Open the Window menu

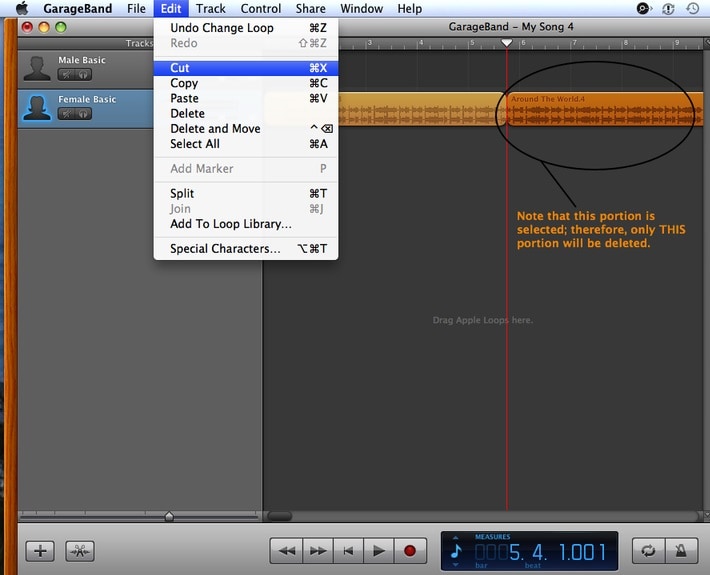click(x=361, y=8)
